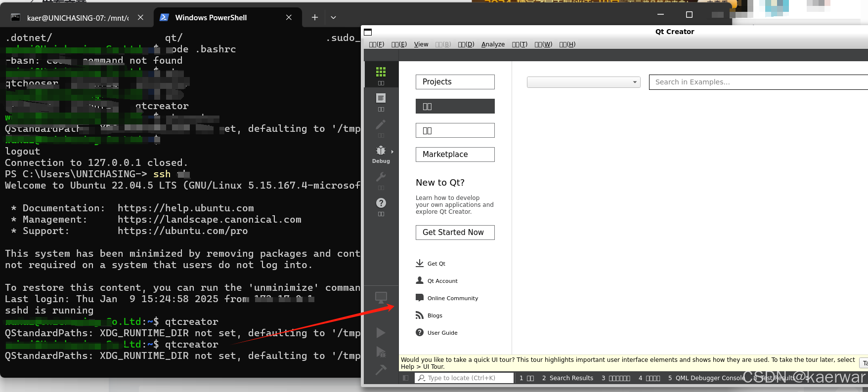Viewport: 868px width, 392px height.
Task: Click Online Community speech bubble icon
Action: click(420, 298)
